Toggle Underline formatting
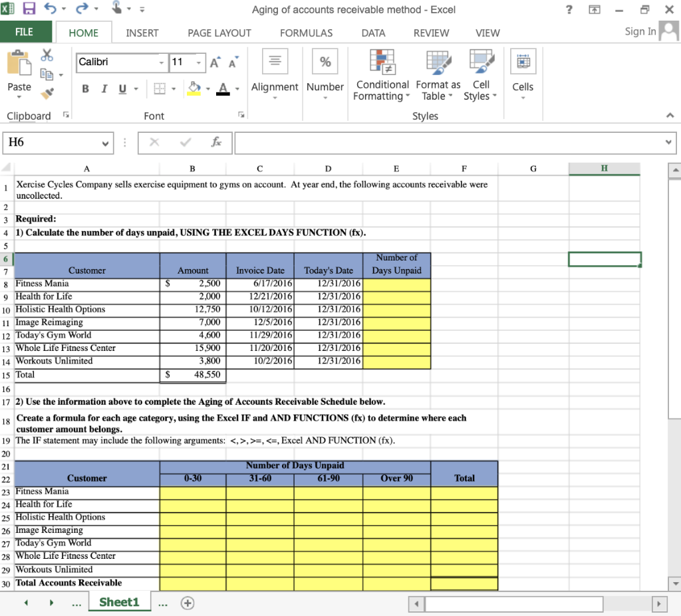This screenshot has height=616, width=681. coord(122,88)
